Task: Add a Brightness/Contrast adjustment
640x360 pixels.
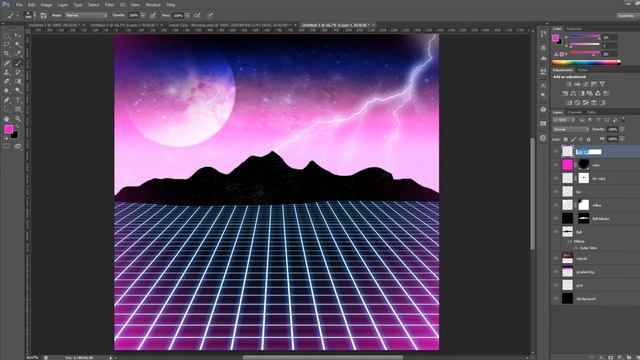Action: click(x=569, y=84)
